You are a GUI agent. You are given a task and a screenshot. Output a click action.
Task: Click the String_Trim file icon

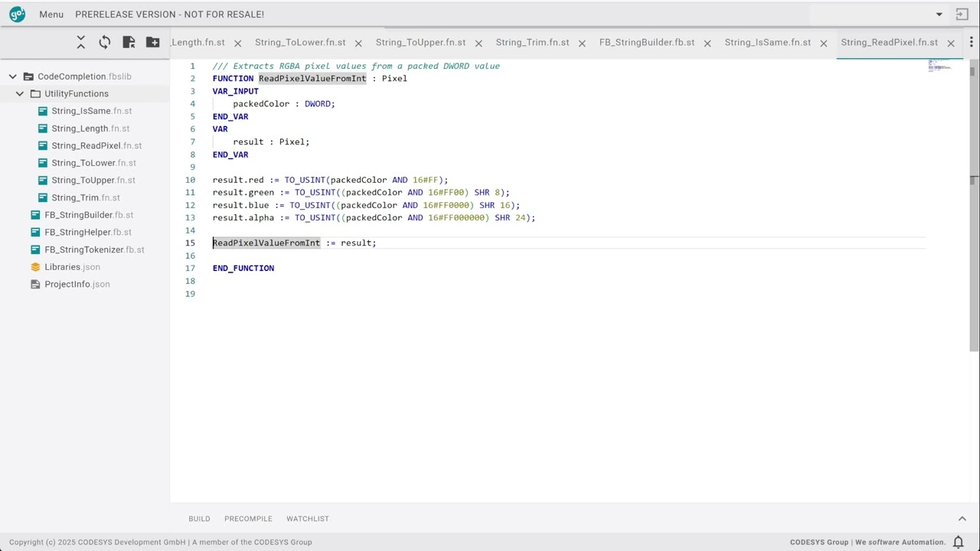point(43,197)
